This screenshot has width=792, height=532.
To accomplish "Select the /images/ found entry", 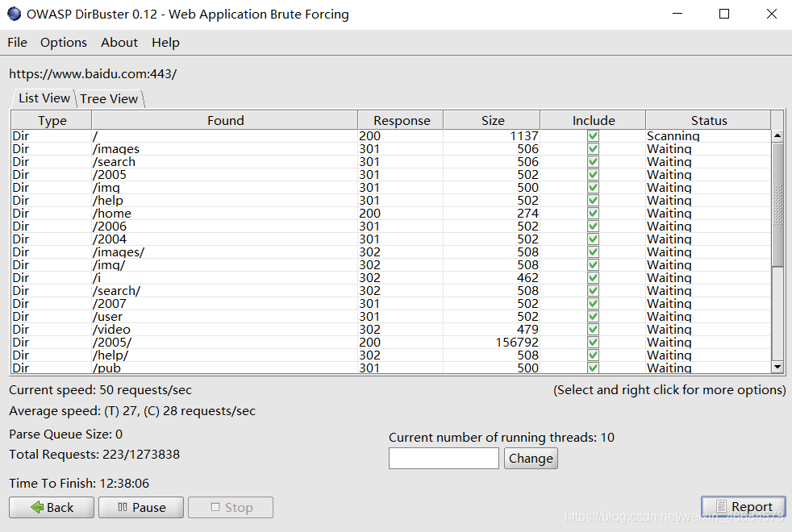I will [x=119, y=251].
